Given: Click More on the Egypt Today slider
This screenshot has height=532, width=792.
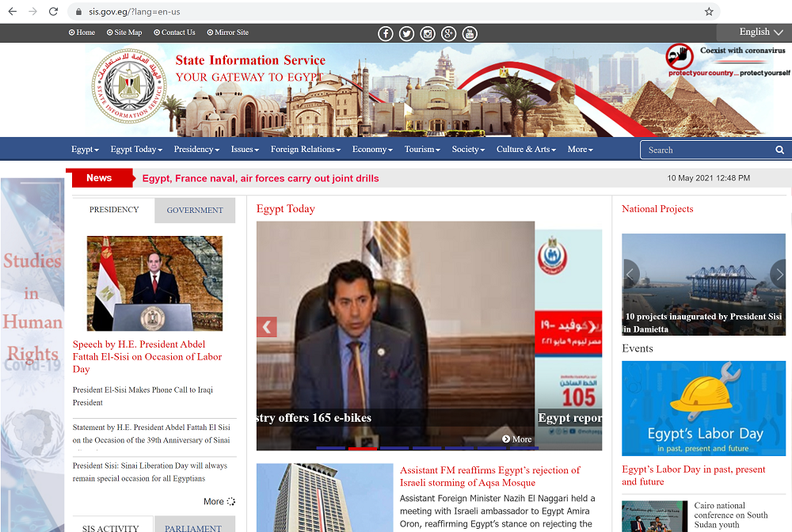Looking at the screenshot, I should click(x=516, y=439).
